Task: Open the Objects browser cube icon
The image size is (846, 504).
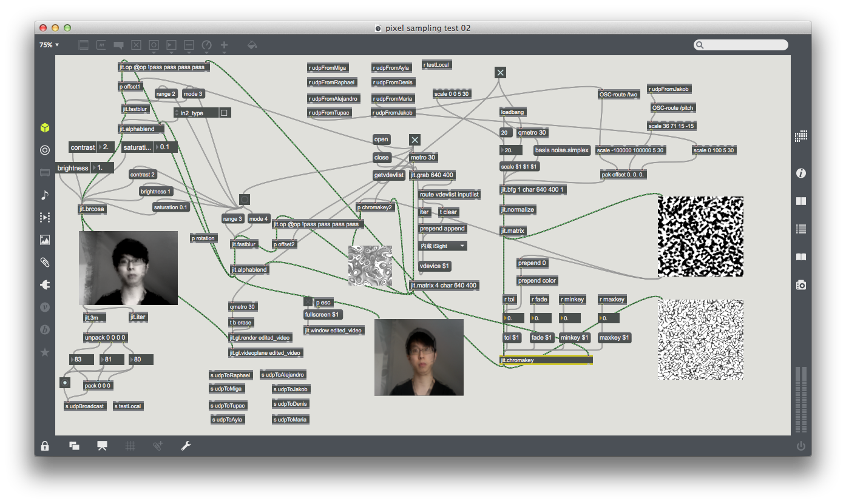Action: coord(44,128)
